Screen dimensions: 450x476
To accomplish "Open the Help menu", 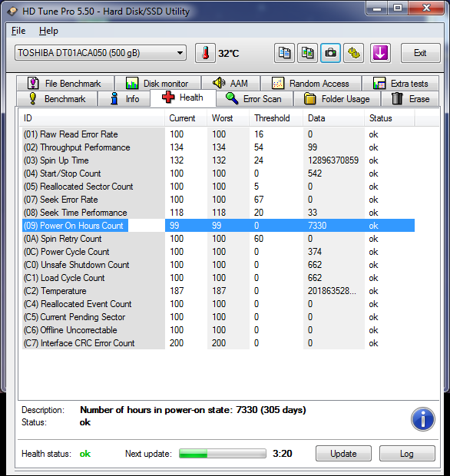I will [x=48, y=31].
